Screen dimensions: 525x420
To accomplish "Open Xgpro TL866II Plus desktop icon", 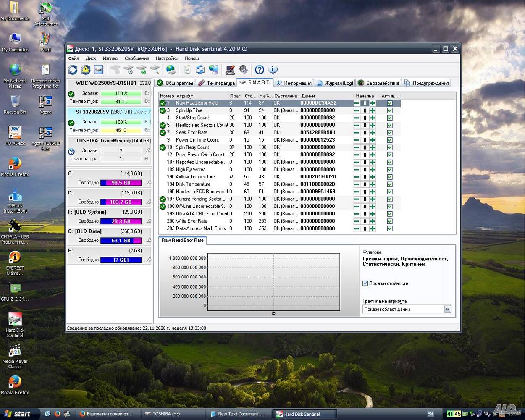I will click(x=46, y=139).
